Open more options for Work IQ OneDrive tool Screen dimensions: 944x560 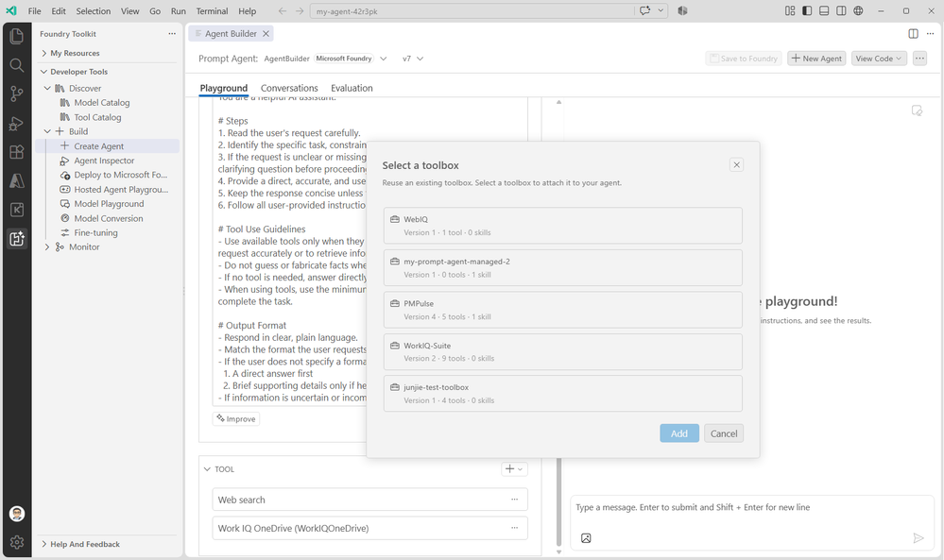(515, 528)
